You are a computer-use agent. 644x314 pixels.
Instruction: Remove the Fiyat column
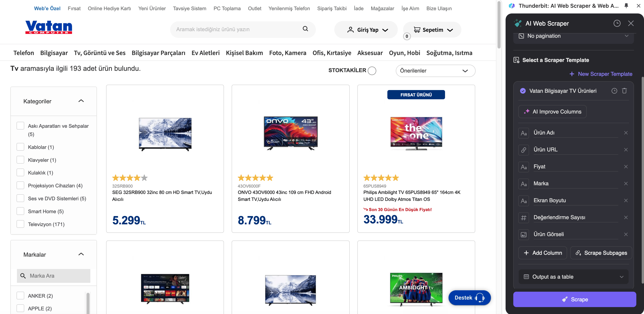(x=626, y=167)
